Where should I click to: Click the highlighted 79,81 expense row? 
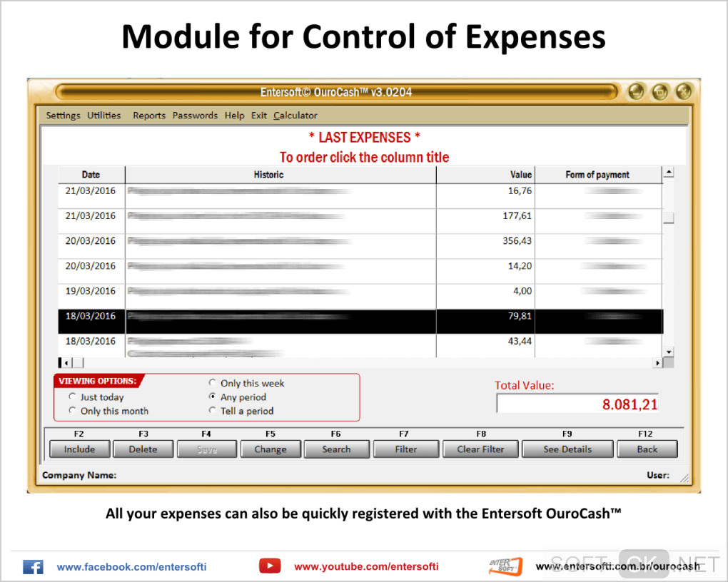coord(360,321)
